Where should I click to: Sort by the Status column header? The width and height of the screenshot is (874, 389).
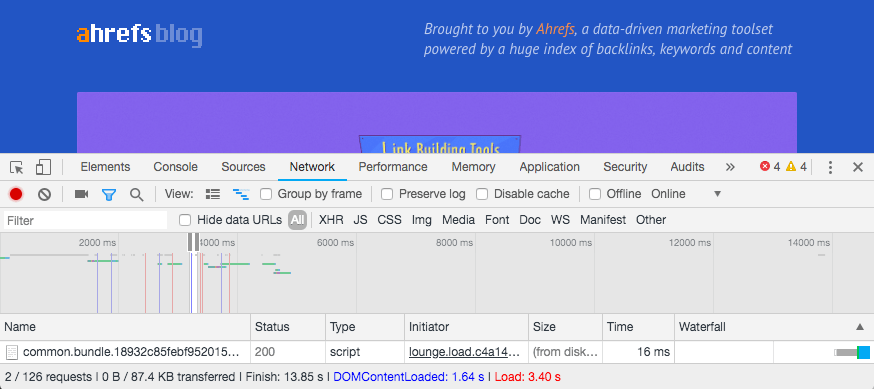288,327
